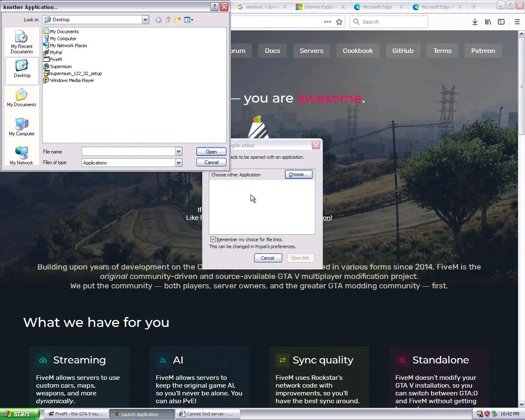
Task: Open the Cookbook link on the FiveM page
Action: 358,51
